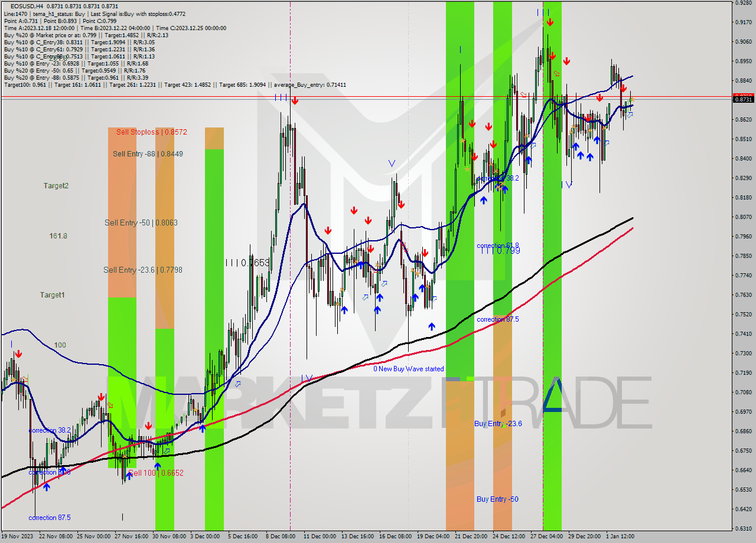The width and height of the screenshot is (756, 543).
Task: Select the '0 New Buy Wave started' annotation
Action: 408,369
